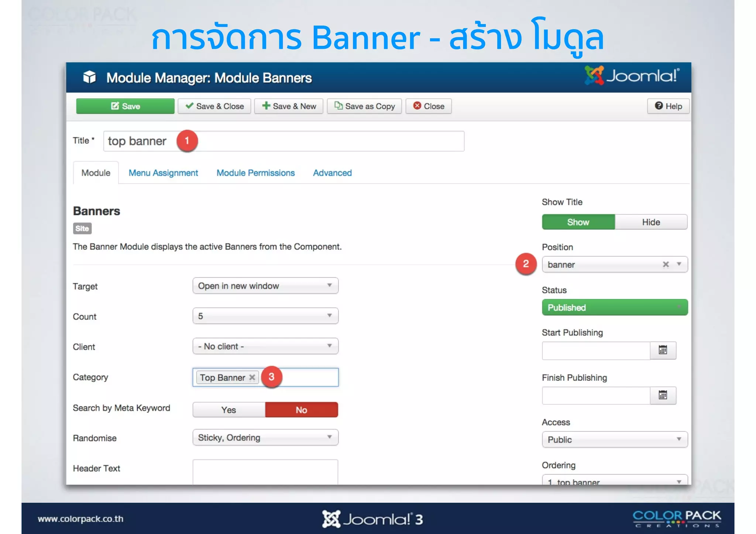Click 'Module Manager: Module Banners' title
This screenshot has width=756, height=534.
click(x=209, y=78)
